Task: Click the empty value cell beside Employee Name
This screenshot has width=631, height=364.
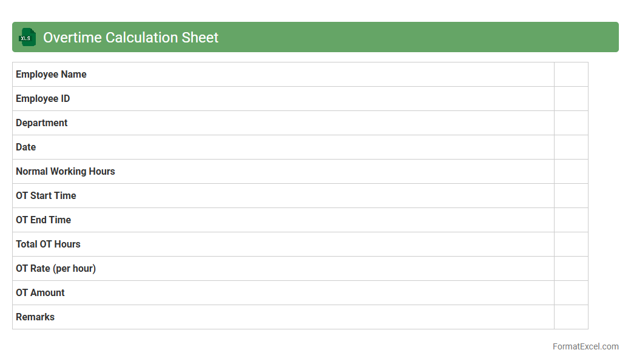Action: (571, 75)
